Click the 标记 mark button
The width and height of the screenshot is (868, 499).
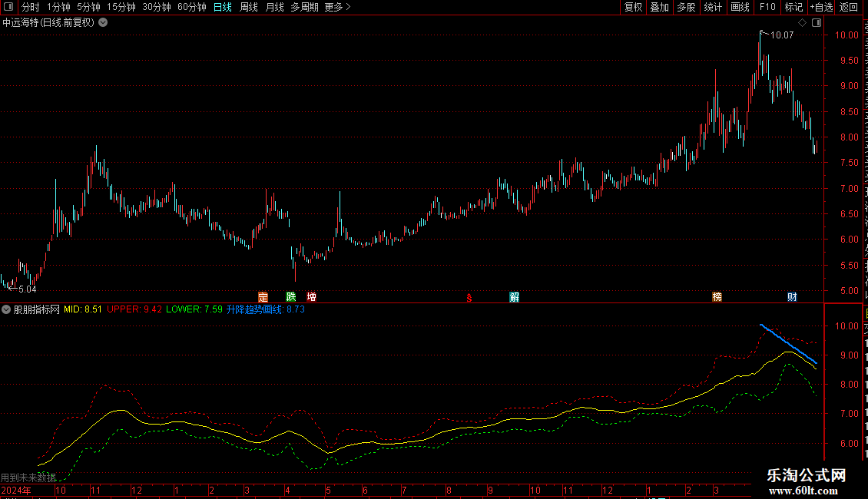[x=793, y=7]
